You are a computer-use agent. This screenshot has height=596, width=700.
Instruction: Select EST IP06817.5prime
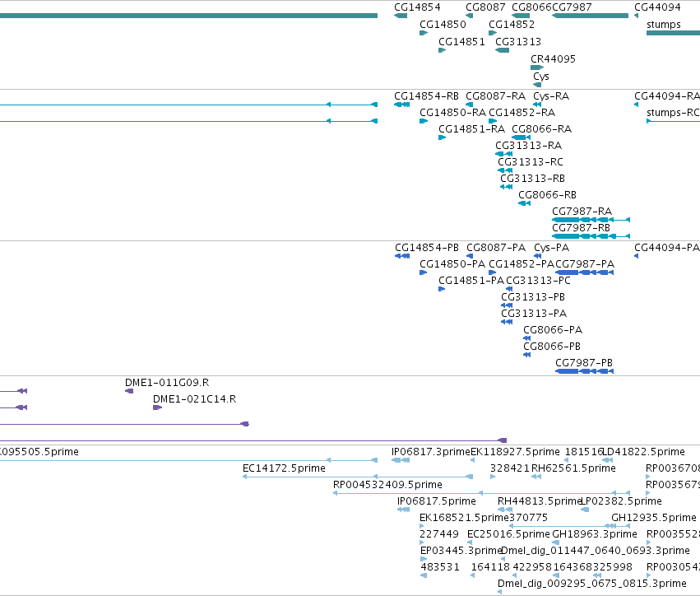click(x=404, y=510)
